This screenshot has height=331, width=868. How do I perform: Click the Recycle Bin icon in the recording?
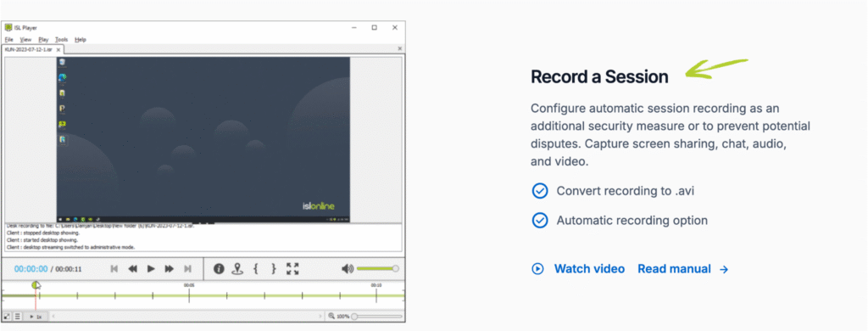[63, 63]
